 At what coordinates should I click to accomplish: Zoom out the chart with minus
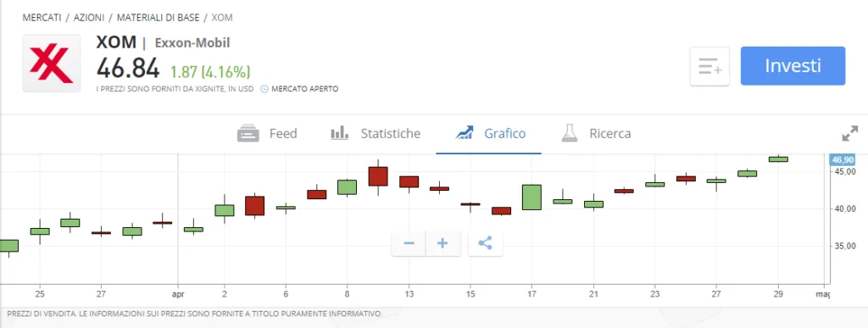(409, 243)
